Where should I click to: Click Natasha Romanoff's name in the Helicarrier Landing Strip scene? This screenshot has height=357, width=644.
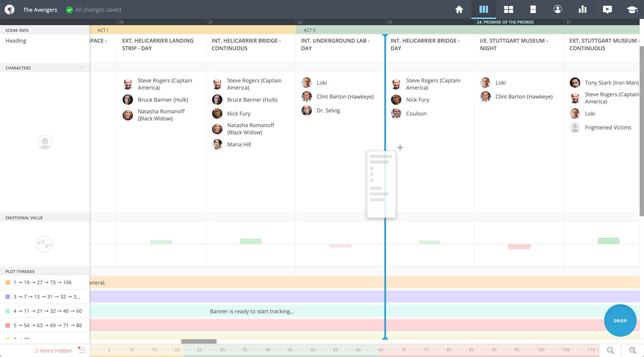coord(161,115)
